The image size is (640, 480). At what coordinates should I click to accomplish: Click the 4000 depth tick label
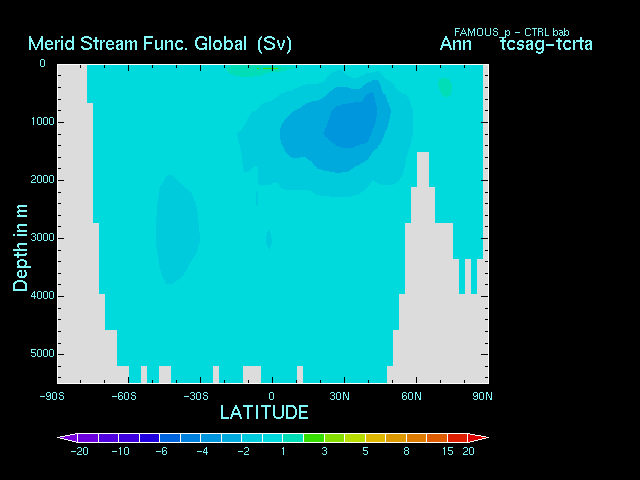[42, 296]
